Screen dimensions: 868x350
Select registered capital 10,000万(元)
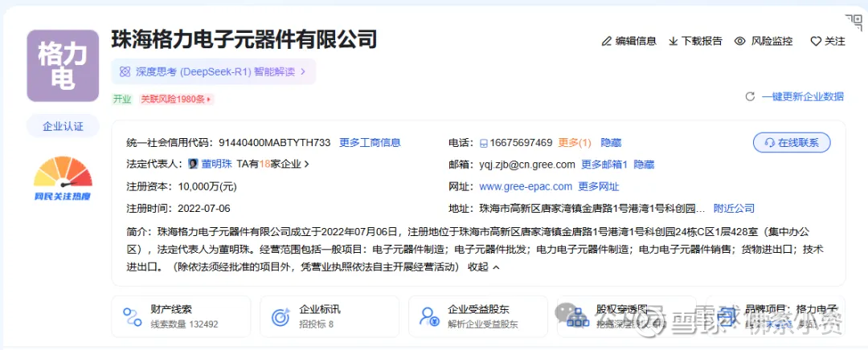[x=207, y=186]
